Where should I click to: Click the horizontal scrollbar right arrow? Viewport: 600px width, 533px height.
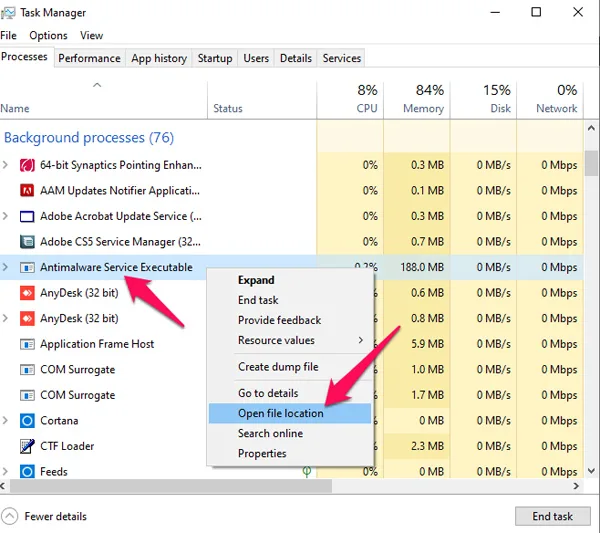[576, 486]
